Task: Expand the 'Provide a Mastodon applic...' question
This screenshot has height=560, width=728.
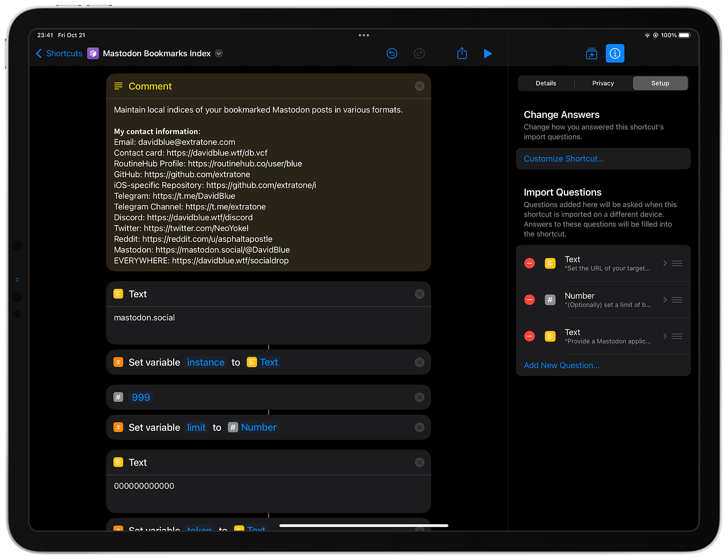Action: [665, 336]
